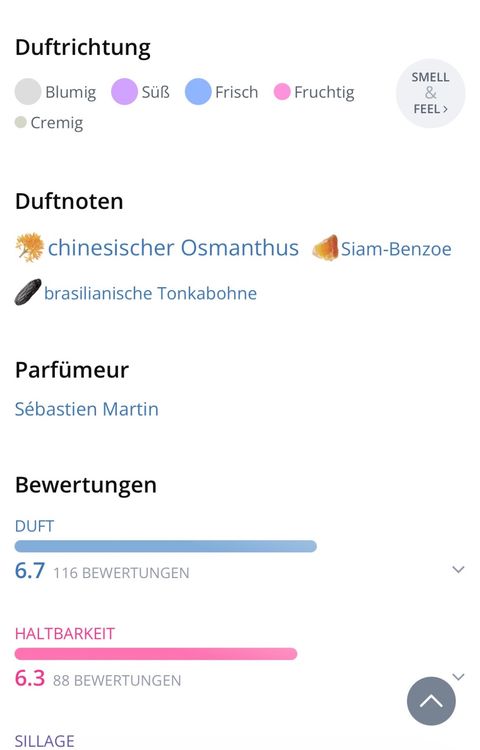Click the blue Frisch scent dot
The height and width of the screenshot is (750, 480).
(198, 91)
